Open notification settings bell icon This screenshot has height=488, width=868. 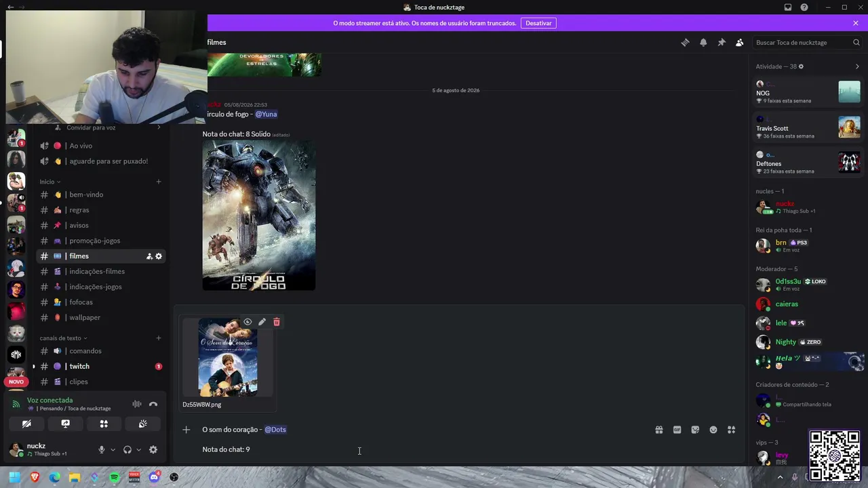[703, 42]
